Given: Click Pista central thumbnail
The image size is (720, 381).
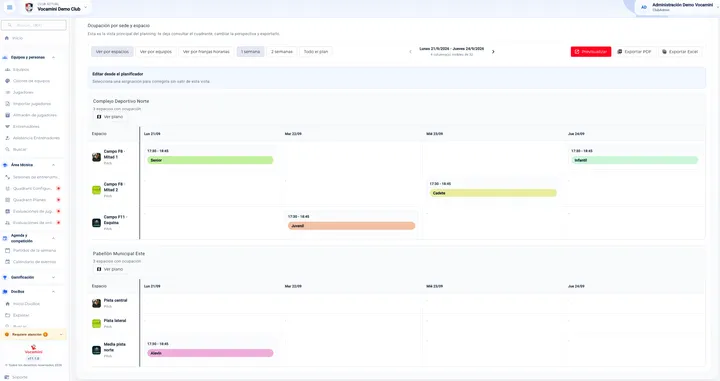Looking at the screenshot, I should pyautogui.click(x=96, y=303).
